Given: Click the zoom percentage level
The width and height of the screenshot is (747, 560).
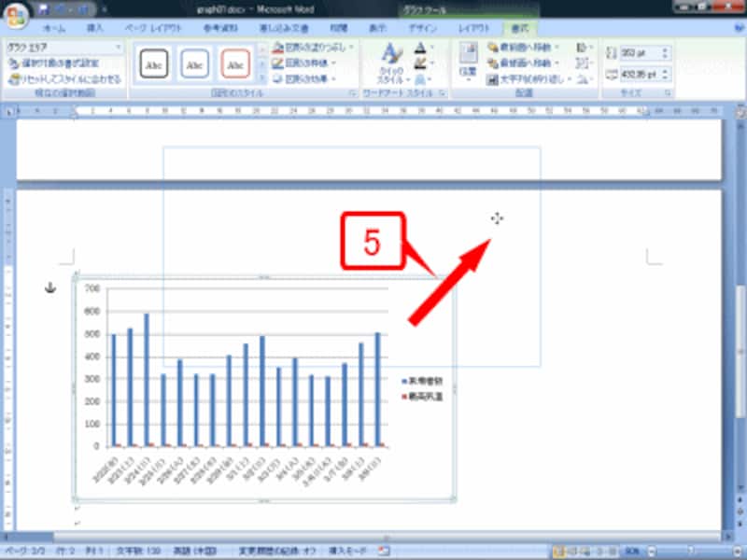Looking at the screenshot, I should pos(632,552).
